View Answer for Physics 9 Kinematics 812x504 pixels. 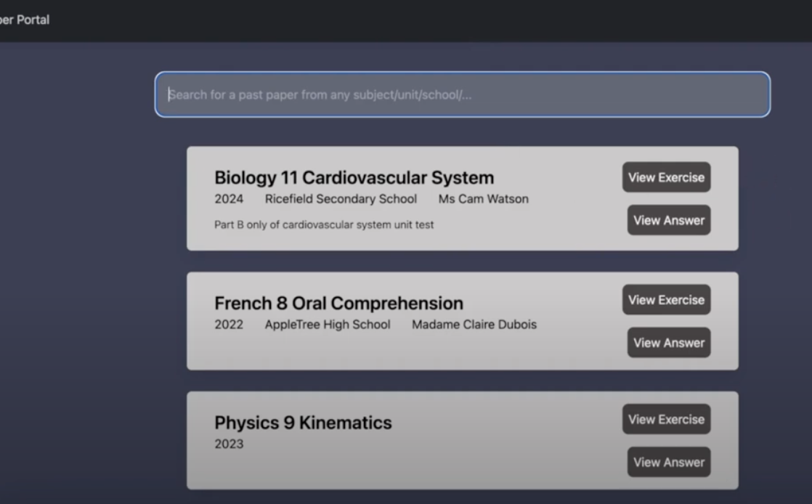668,462
